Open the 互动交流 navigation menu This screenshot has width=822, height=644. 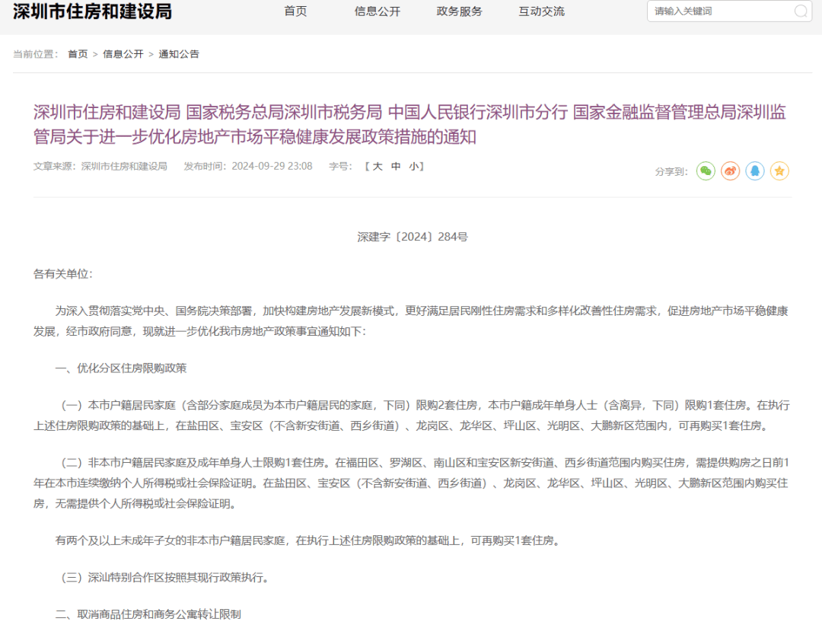point(542,11)
